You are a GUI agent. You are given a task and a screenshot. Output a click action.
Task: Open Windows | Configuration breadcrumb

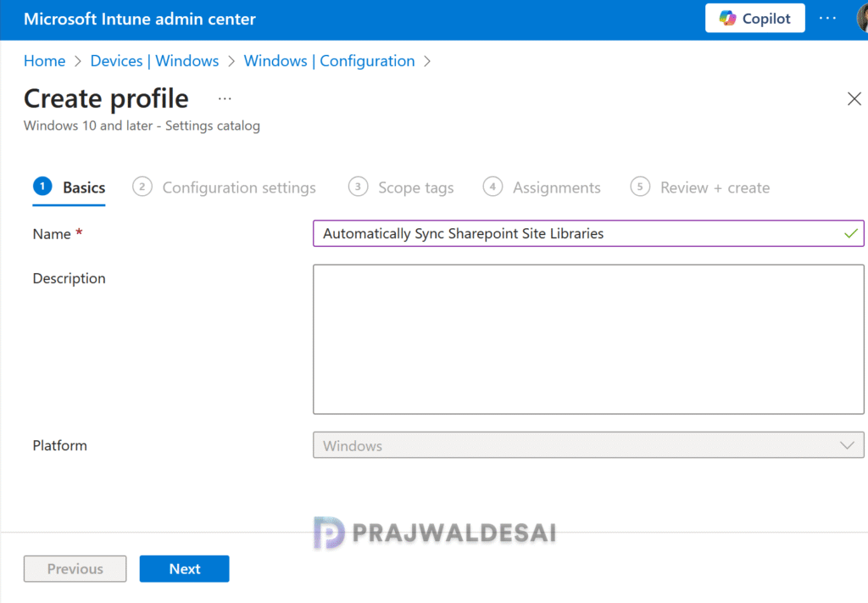pos(330,61)
